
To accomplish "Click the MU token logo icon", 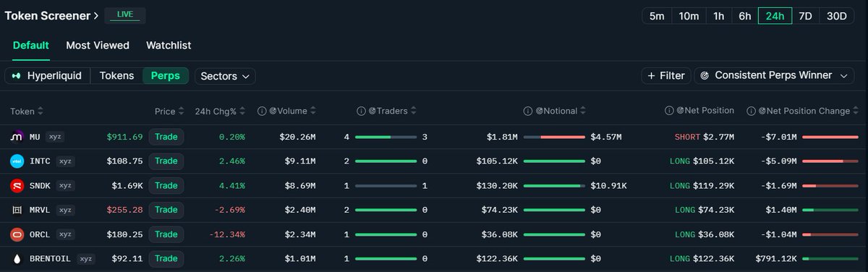I will click(17, 137).
